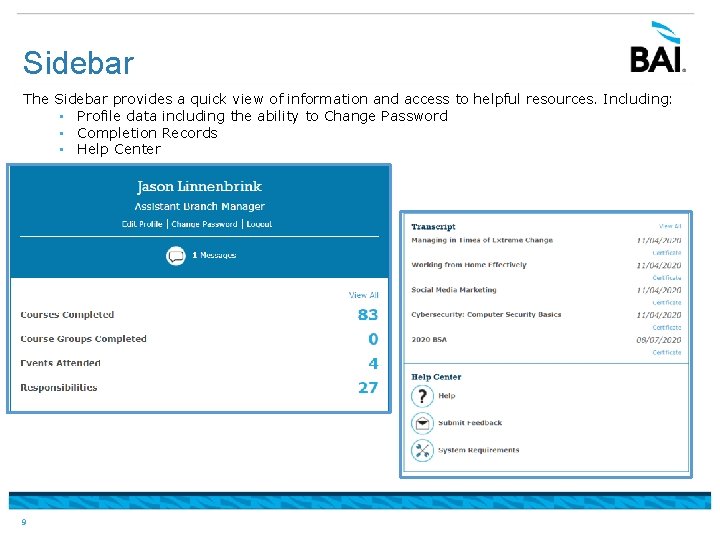Select the Events Attended label

[x=60, y=363]
